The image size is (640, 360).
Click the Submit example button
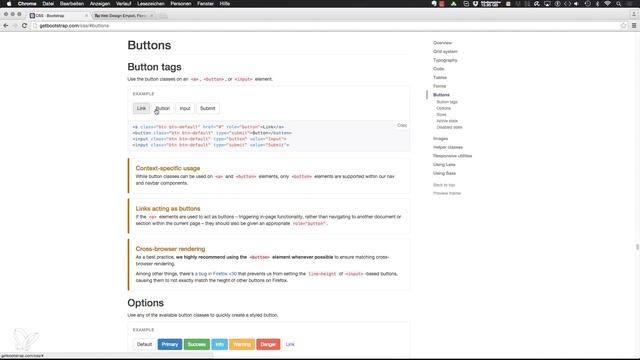pos(207,108)
